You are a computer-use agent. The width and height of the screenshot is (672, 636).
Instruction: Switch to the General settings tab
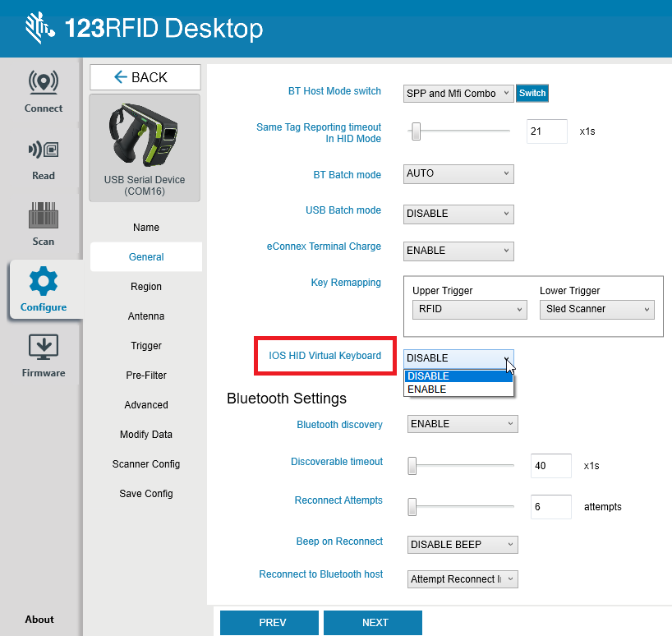(145, 256)
